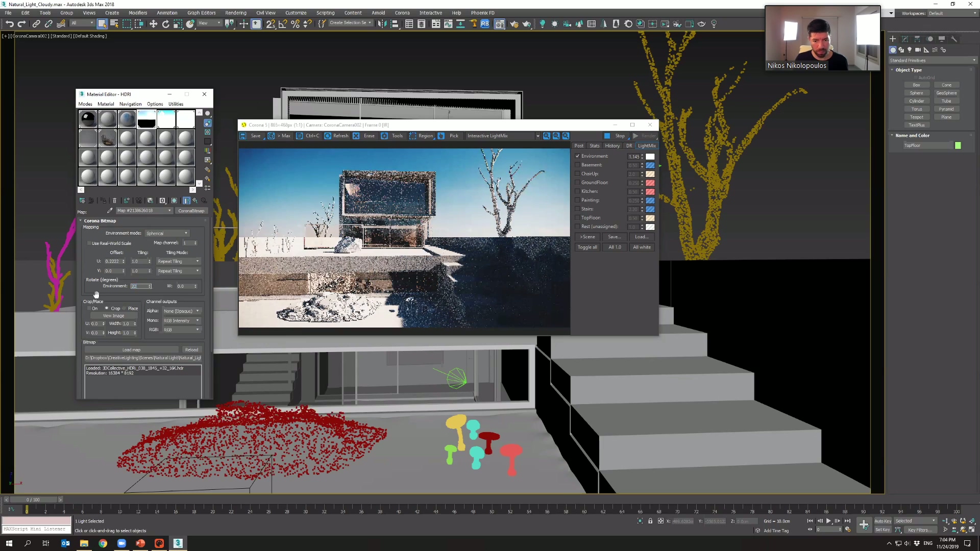Viewport: 980px width, 551px height.
Task: Click Refresh in Corona render window
Action: [336, 136]
